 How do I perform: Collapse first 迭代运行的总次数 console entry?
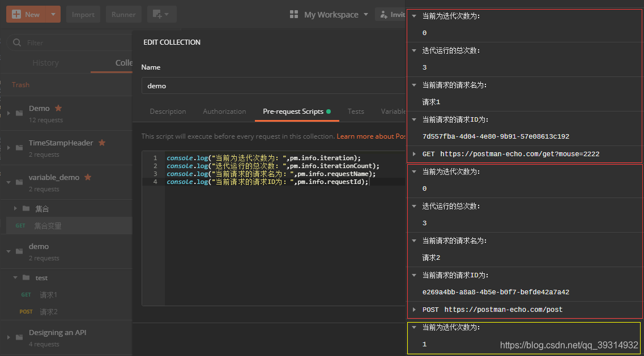pyautogui.click(x=415, y=50)
